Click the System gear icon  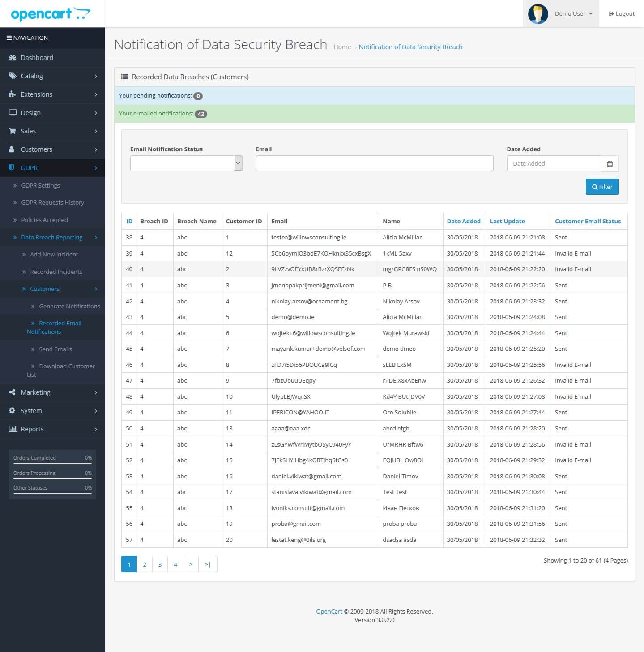click(13, 411)
